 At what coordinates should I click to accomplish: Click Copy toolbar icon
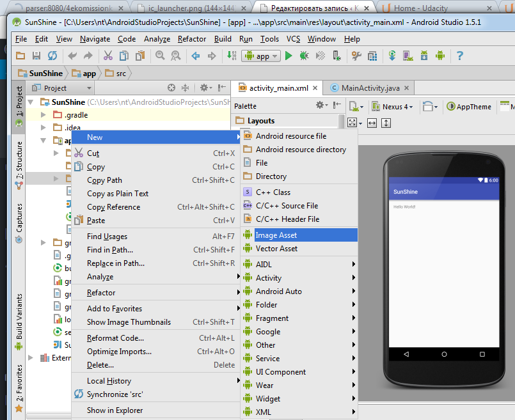[124, 56]
